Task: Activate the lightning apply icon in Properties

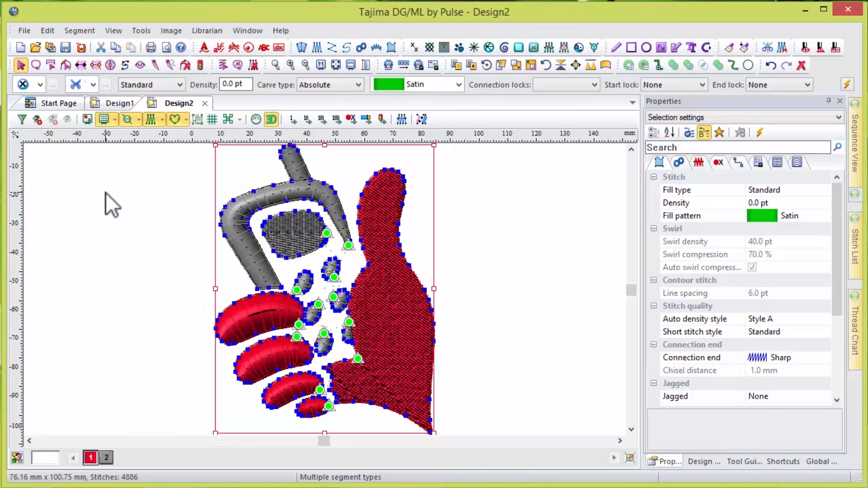Action: coord(760,132)
